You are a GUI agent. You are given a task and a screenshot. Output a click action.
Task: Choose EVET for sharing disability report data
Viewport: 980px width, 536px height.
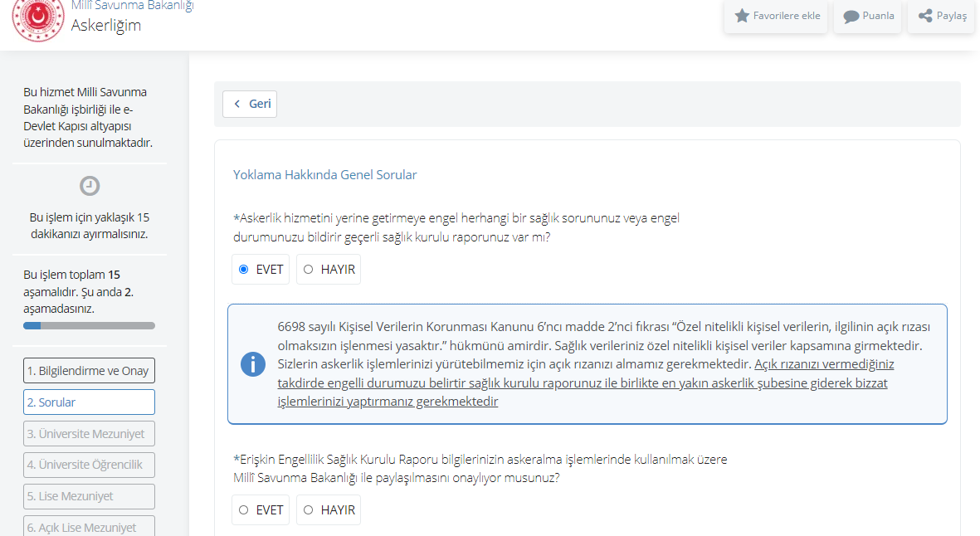click(243, 509)
